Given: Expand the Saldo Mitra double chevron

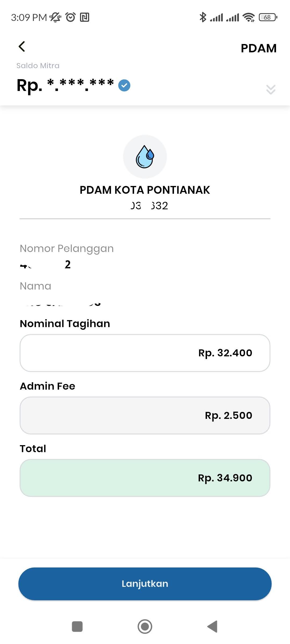Looking at the screenshot, I should (x=271, y=89).
